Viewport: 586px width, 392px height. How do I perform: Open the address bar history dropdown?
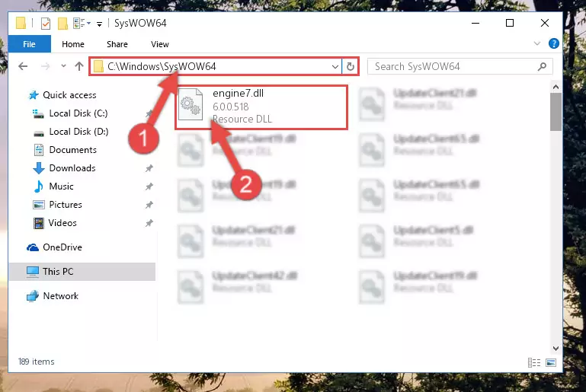pyautogui.click(x=335, y=67)
